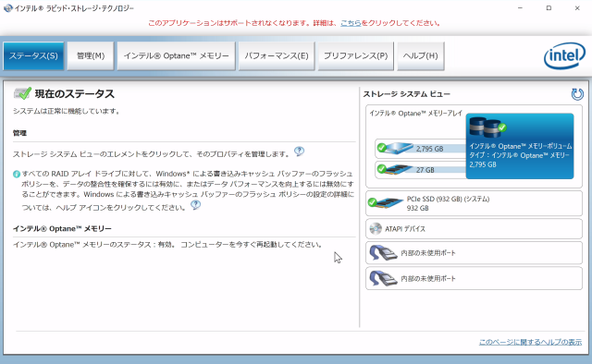Switch to the パフォーマンス(E) tab
This screenshot has height=364, width=592.
(277, 55)
